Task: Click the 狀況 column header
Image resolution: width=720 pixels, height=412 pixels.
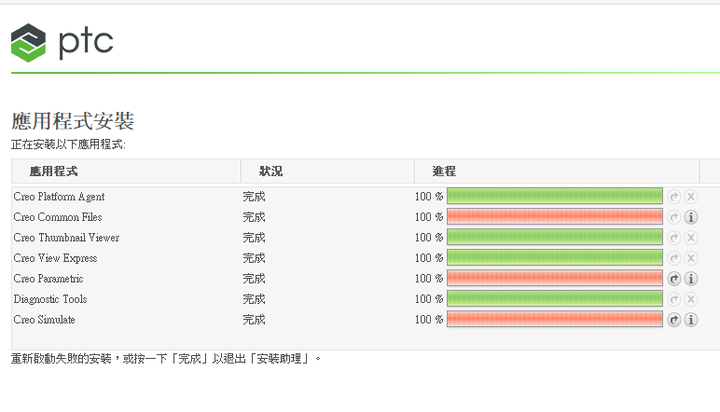Action: [x=327, y=171]
